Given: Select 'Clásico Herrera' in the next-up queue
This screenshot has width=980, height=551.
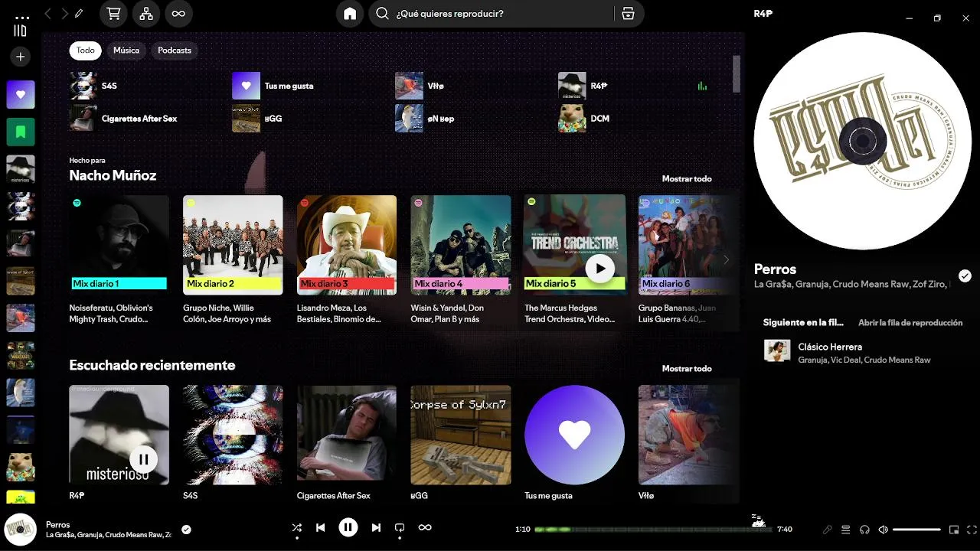Looking at the screenshot, I should (x=863, y=351).
